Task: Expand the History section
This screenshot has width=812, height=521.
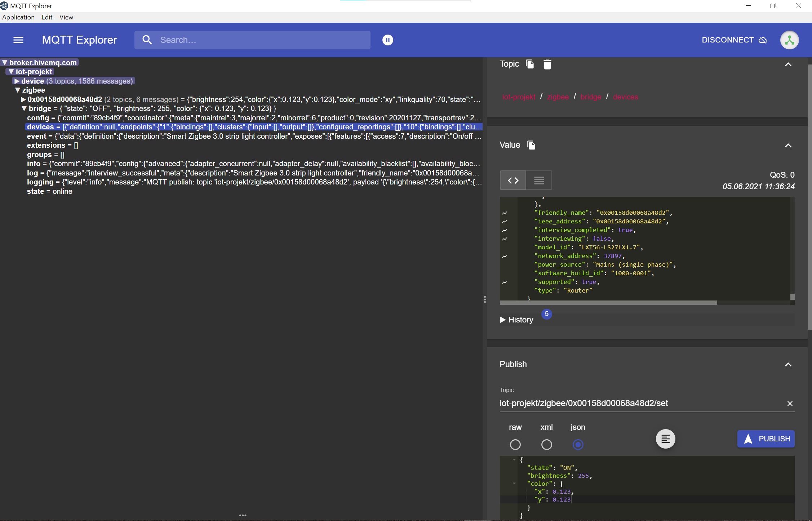Action: coord(516,320)
